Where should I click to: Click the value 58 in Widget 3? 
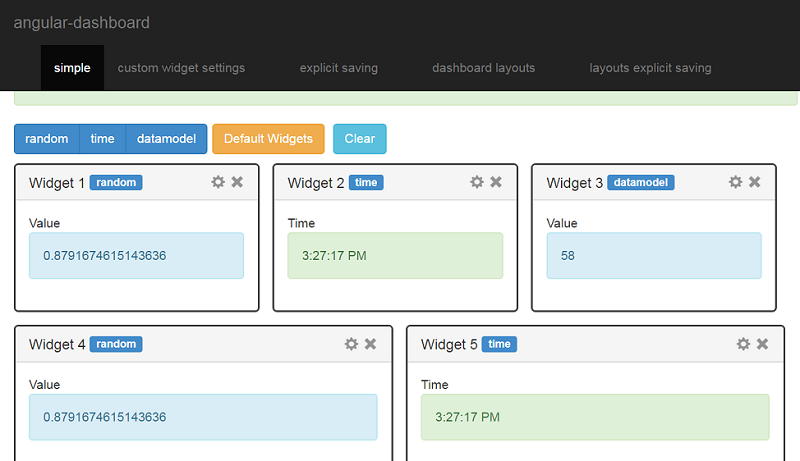click(568, 255)
